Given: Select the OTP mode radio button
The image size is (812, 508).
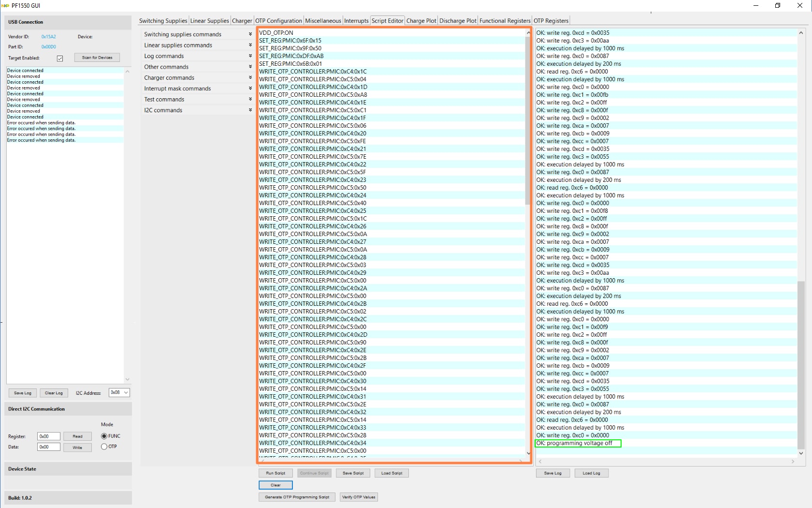Looking at the screenshot, I should [x=104, y=447].
